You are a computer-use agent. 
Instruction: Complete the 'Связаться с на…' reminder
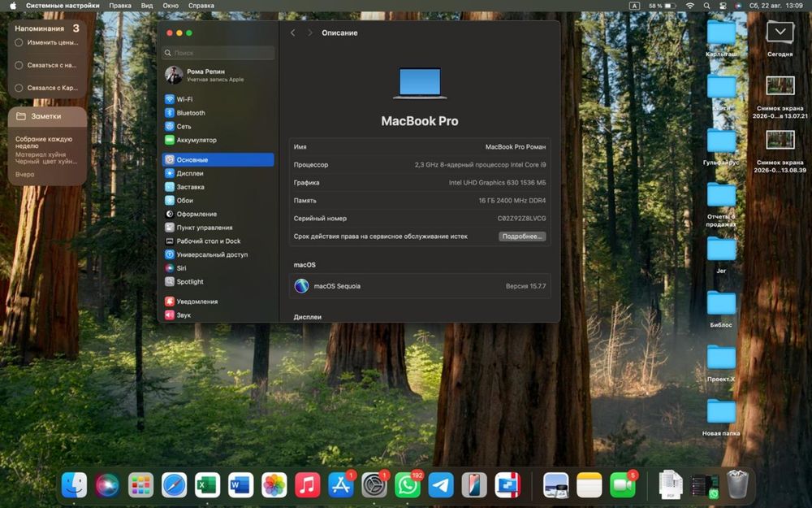coord(19,65)
